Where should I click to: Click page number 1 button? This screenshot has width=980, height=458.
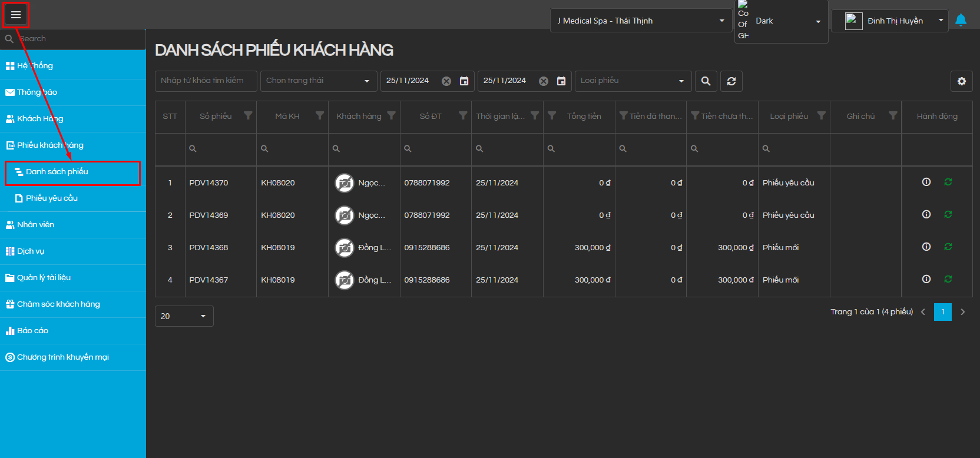tap(942, 312)
